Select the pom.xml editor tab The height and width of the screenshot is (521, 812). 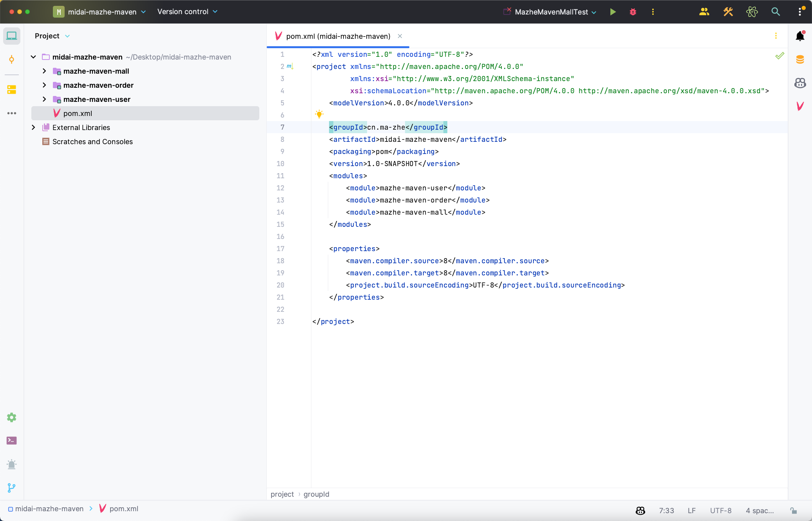[338, 36]
